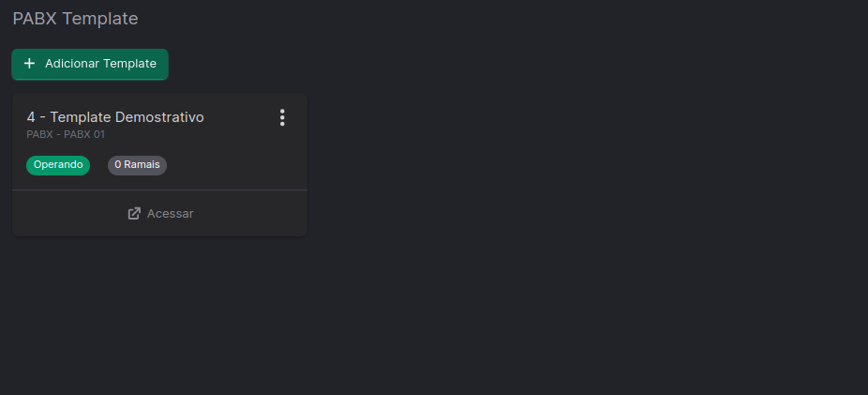Click the template number 4 in card title
868x395 pixels.
[31, 117]
